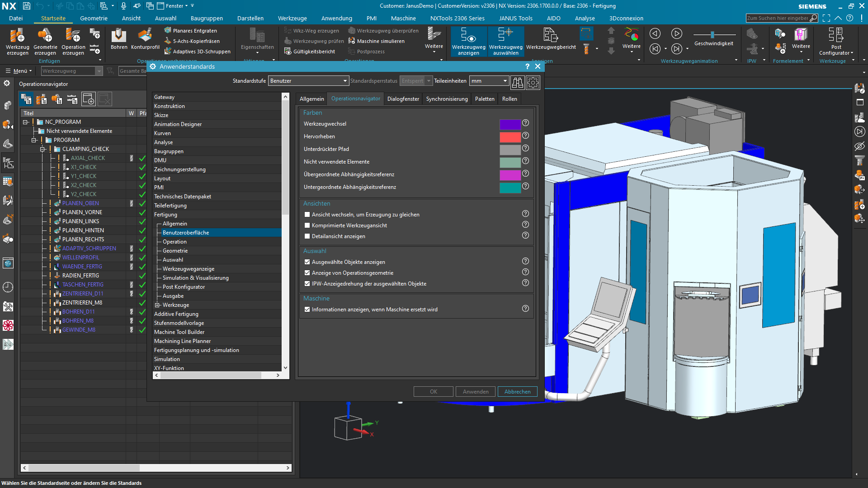
Task: Switch to the Dialogfenster tab
Action: (x=403, y=99)
